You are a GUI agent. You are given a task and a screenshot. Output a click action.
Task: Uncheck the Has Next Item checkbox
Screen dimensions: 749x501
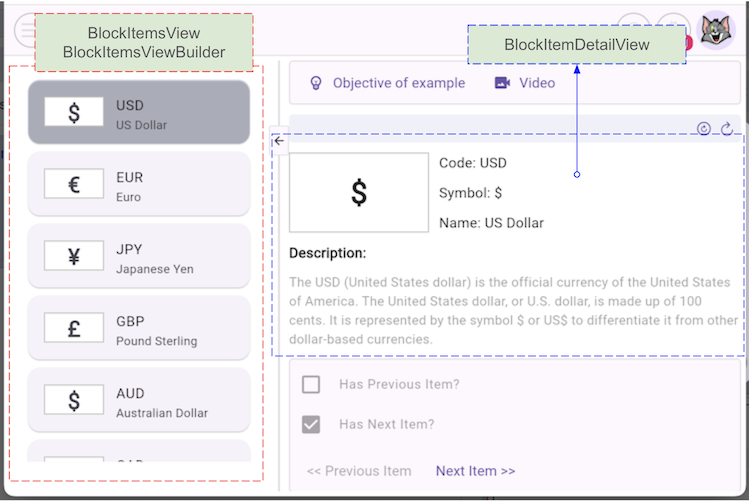click(x=311, y=424)
